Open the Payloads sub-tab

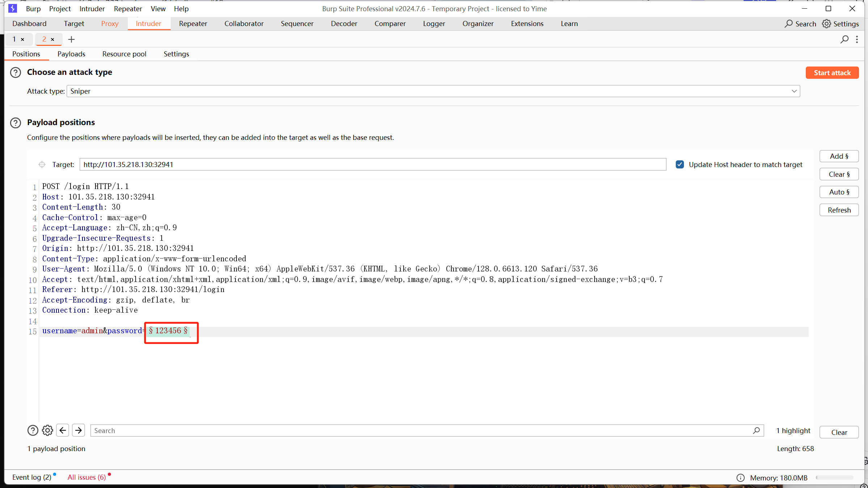71,54
